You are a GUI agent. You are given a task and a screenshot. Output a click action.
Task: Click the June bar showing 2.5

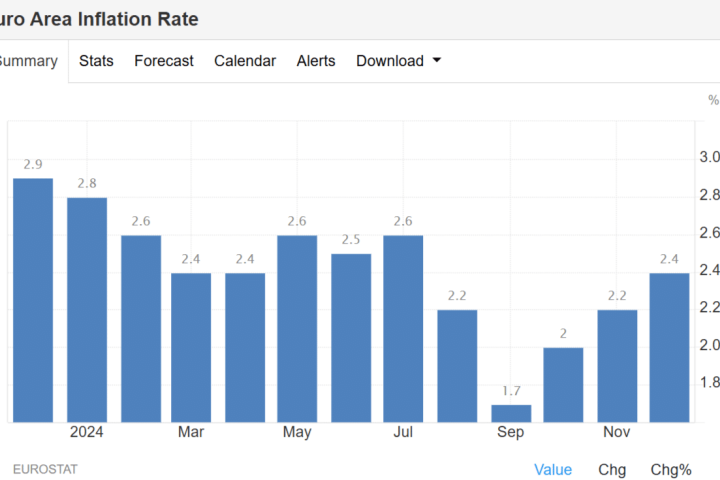[351, 337]
